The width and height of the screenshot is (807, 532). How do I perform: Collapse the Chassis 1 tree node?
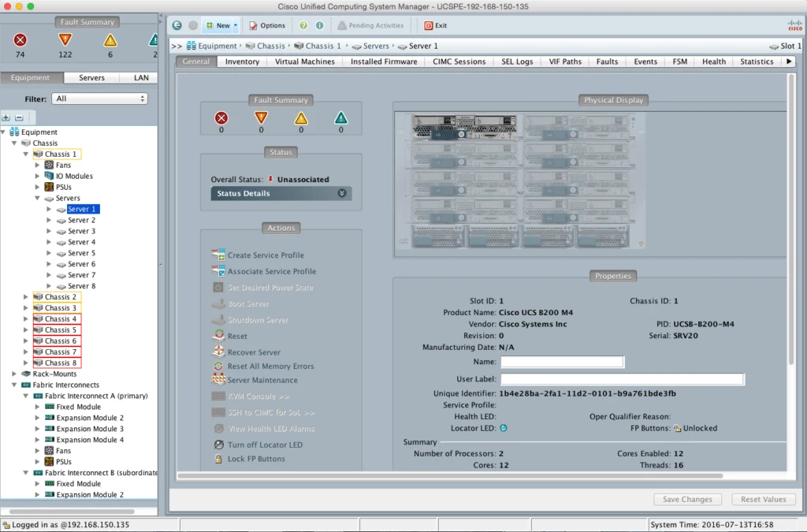pyautogui.click(x=26, y=154)
